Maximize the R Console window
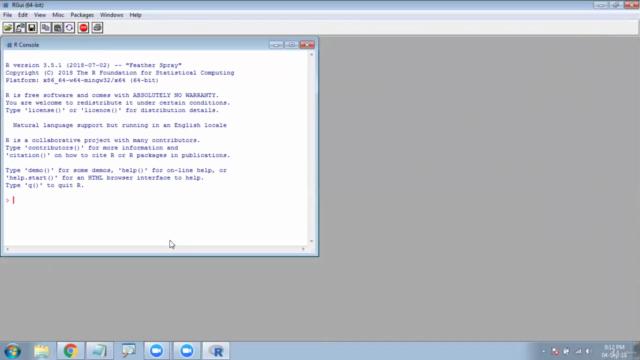The image size is (640, 360). pos(291,44)
